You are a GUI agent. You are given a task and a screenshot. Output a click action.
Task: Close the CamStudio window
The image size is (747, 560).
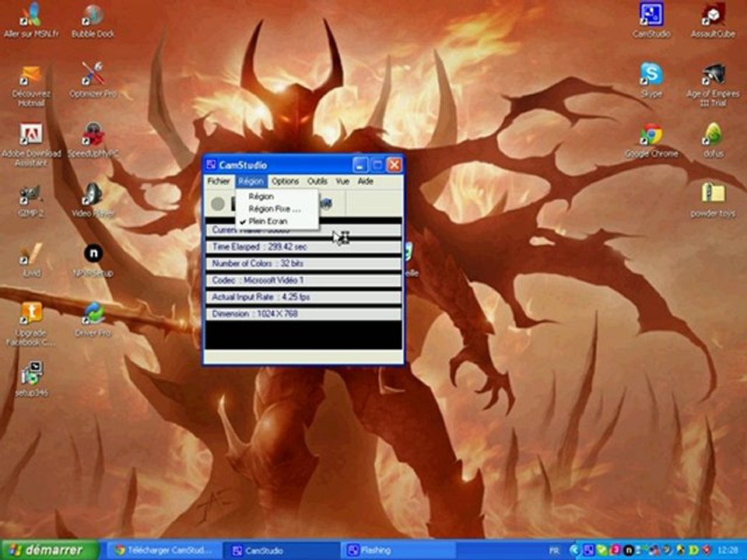click(395, 165)
